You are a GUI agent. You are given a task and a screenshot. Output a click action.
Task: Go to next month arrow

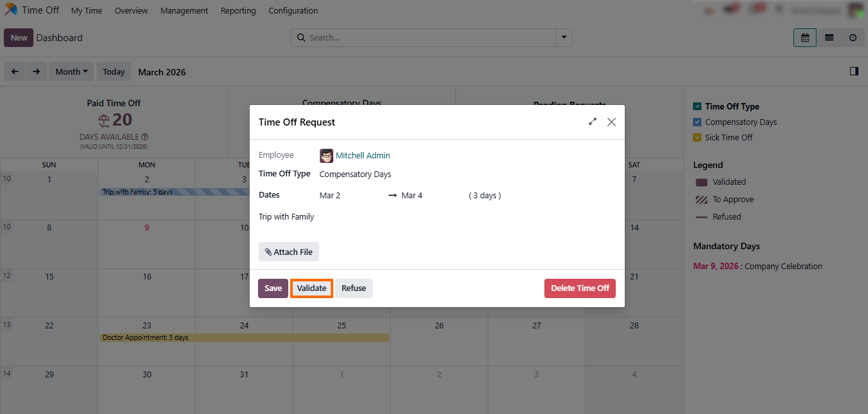click(x=37, y=71)
